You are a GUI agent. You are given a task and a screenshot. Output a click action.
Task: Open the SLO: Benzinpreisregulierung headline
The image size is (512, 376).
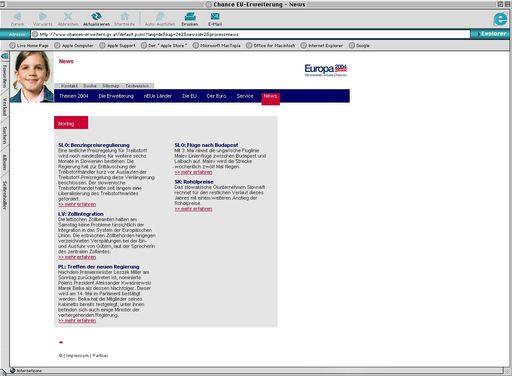94,145
